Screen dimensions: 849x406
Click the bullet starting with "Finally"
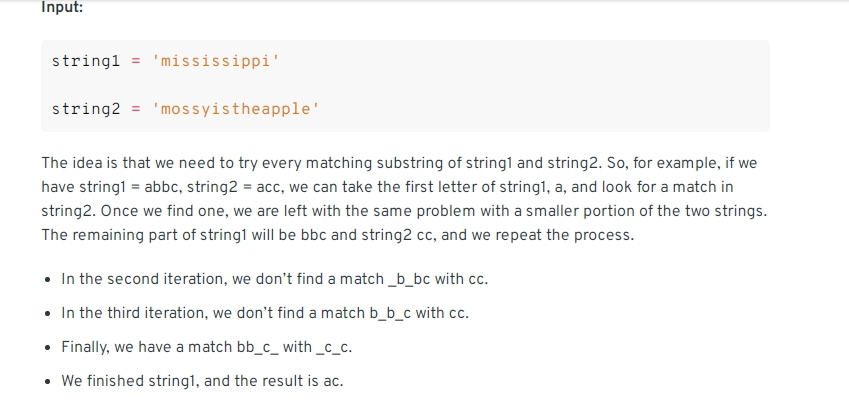207,347
